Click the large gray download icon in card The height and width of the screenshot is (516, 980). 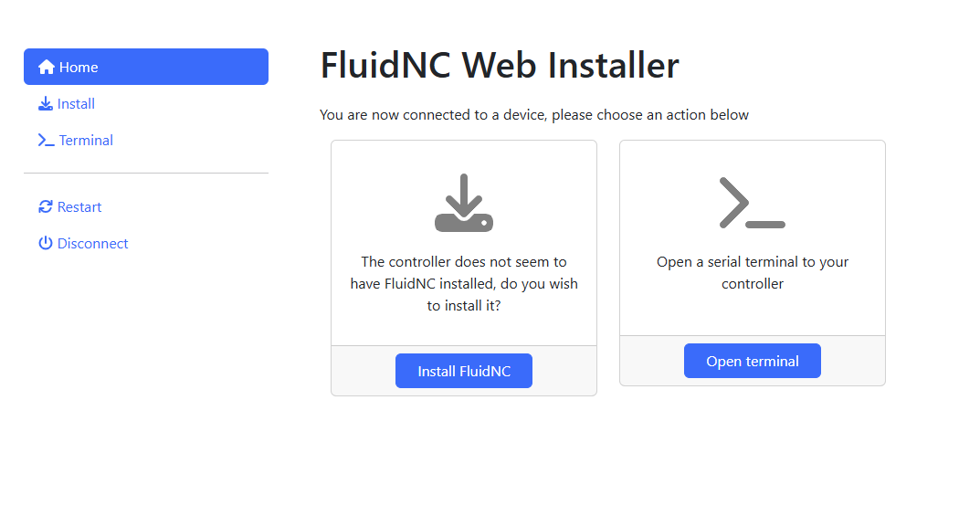pyautogui.click(x=464, y=203)
